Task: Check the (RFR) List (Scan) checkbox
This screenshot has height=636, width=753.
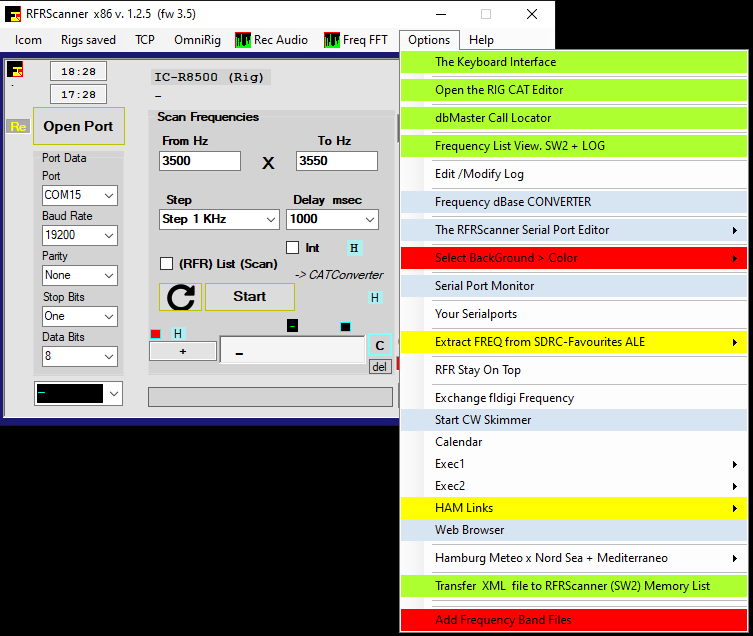Action: click(166, 264)
